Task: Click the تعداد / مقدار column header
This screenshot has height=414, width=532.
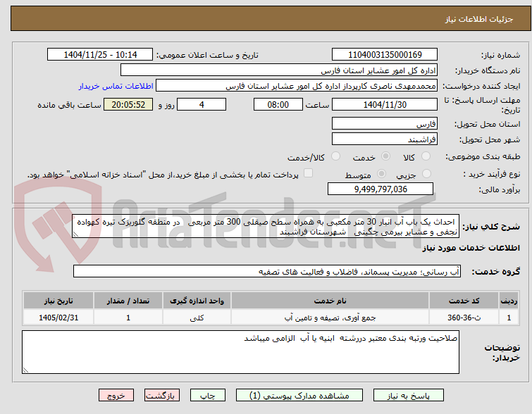Action: click(128, 301)
